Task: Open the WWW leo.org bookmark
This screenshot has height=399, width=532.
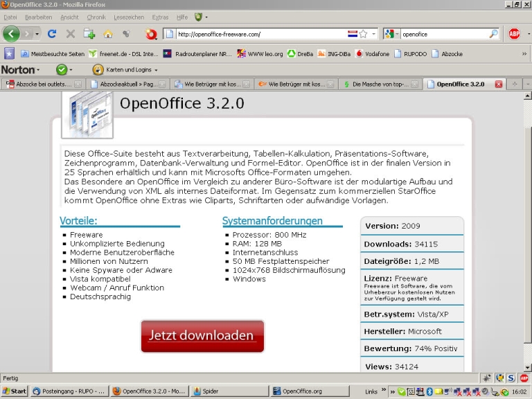Action: coord(260,53)
